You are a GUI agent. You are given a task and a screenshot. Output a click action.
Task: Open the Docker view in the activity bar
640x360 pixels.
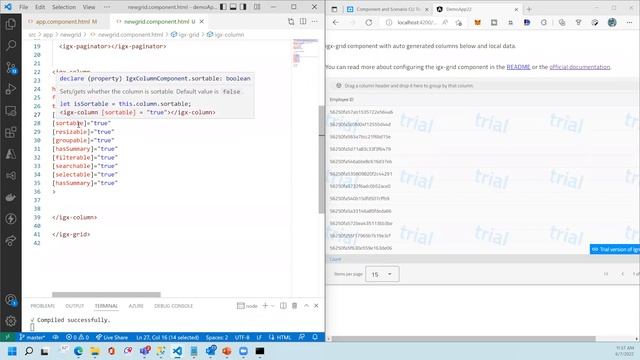[x=11, y=197]
